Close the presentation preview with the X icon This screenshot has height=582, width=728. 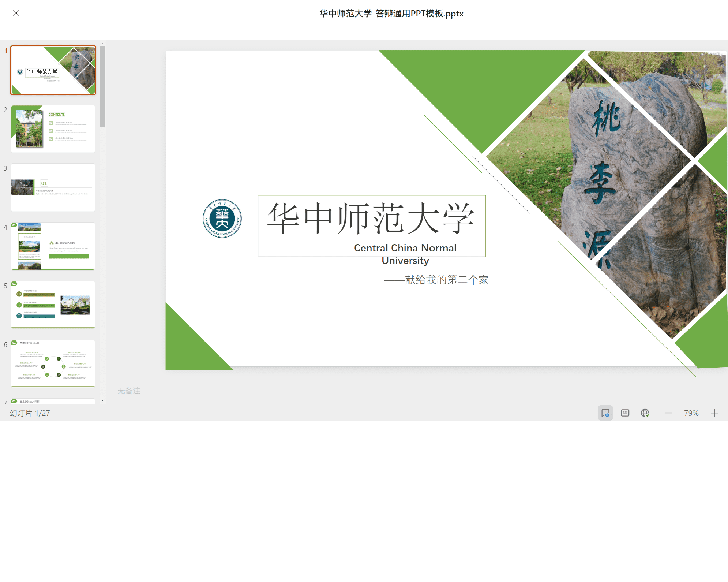click(x=16, y=13)
